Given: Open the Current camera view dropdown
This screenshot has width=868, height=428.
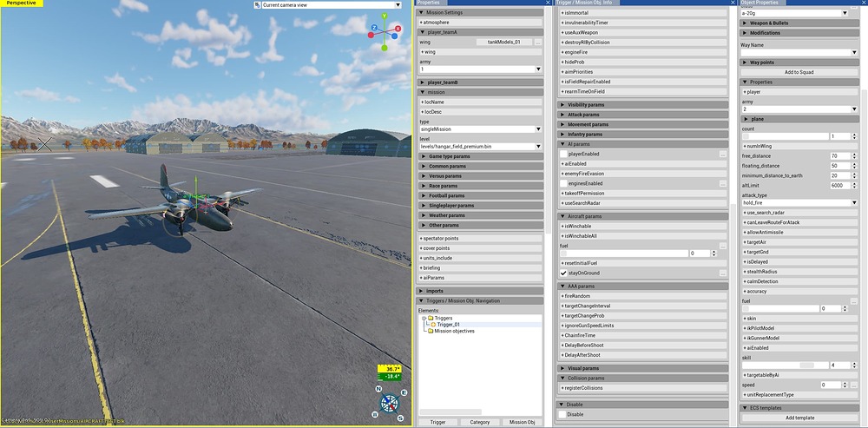Looking at the screenshot, I should click(327, 5).
